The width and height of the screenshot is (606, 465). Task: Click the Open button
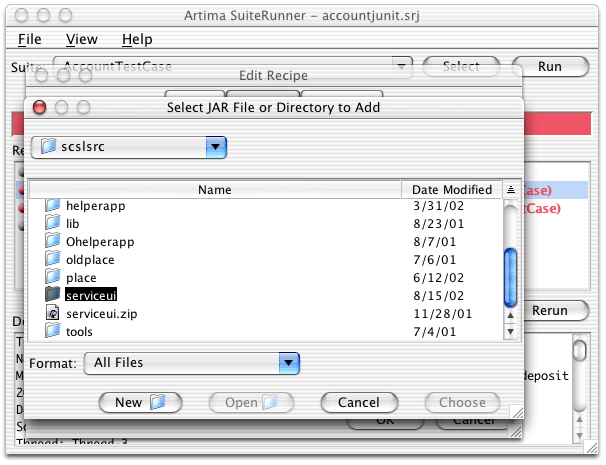tap(251, 402)
